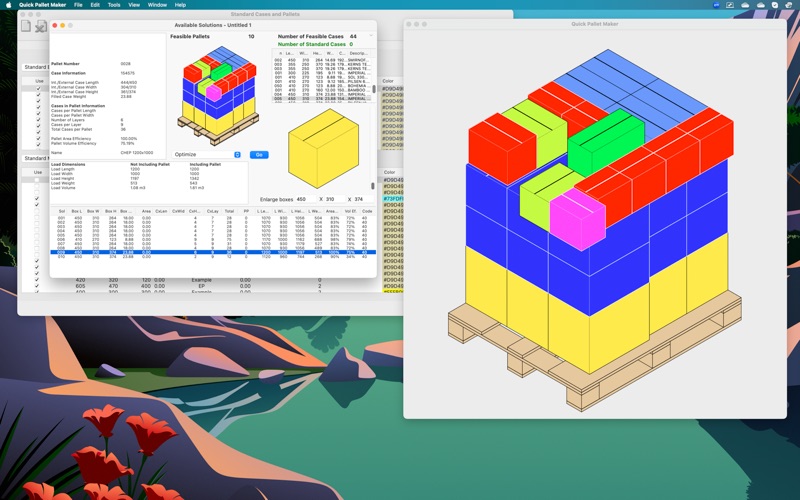Click the first Enlarge boxes field showing 450
Screen dimensions: 800x500
(x=305, y=199)
